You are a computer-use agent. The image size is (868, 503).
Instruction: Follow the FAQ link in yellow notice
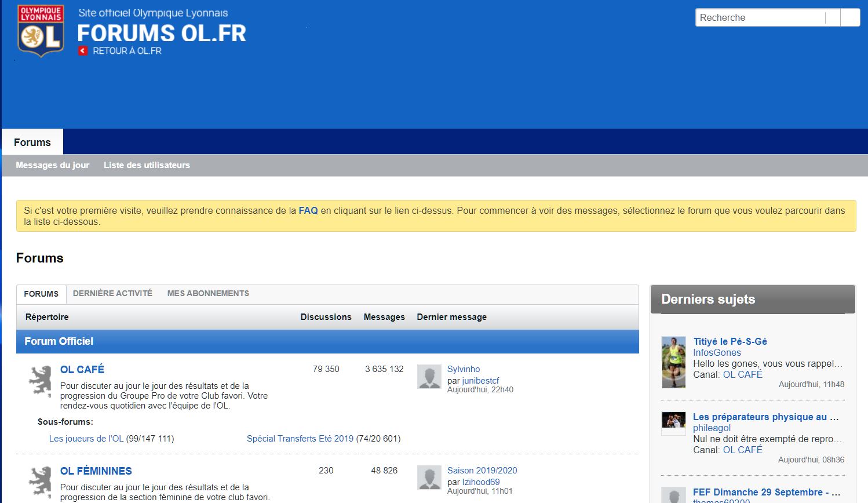308,211
